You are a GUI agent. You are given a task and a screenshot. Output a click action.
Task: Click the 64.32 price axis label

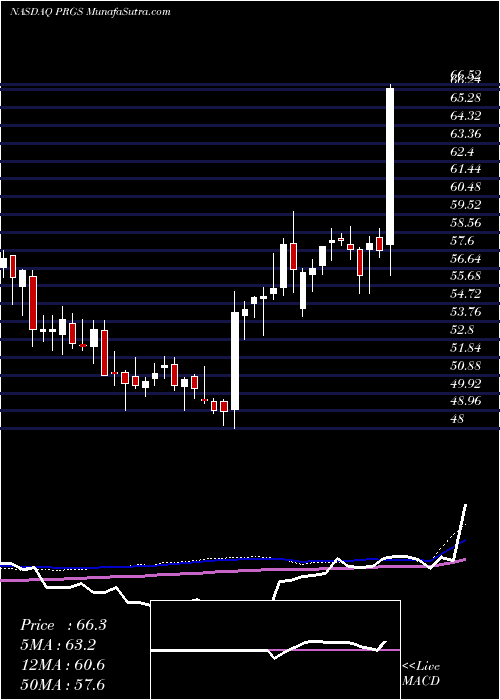(x=466, y=116)
